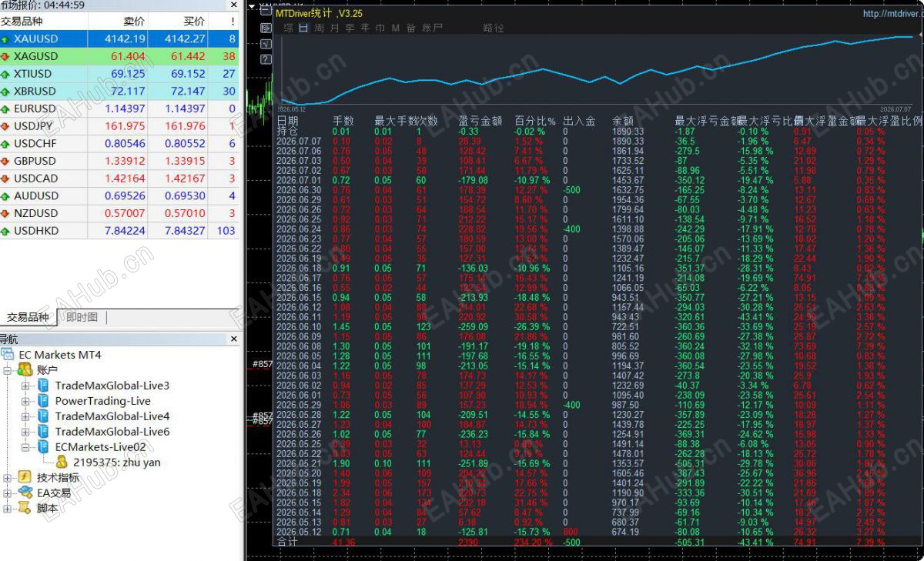Viewport: 924px width, 561px height.
Task: Close the 导航 navigator panel
Action: pyautogui.click(x=234, y=339)
